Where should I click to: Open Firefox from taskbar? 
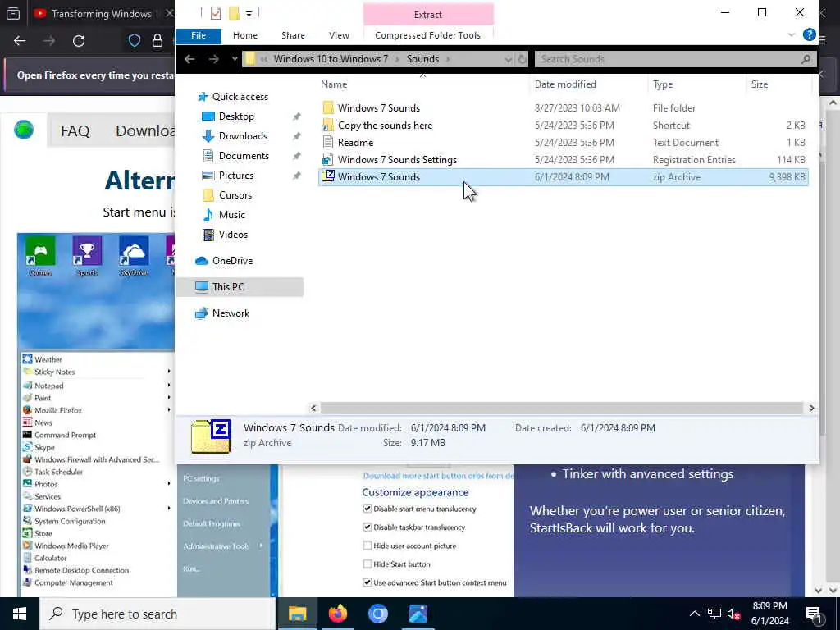(337, 614)
